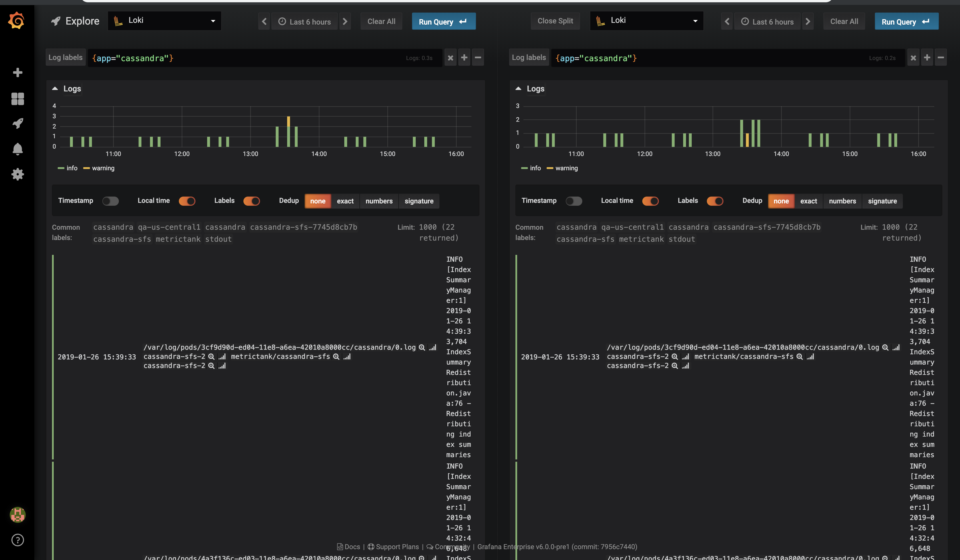This screenshot has height=560, width=960.
Task: Add a query row in right pane
Action: coord(927,57)
